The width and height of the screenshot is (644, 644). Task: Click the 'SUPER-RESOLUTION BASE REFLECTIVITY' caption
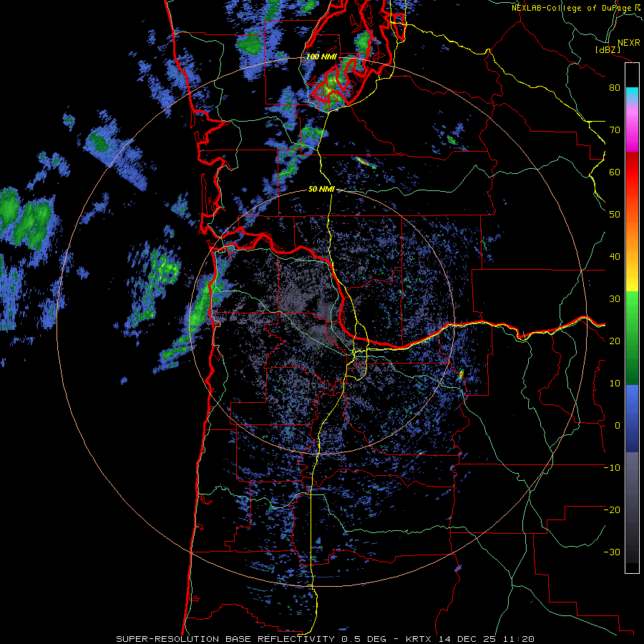click(225, 639)
